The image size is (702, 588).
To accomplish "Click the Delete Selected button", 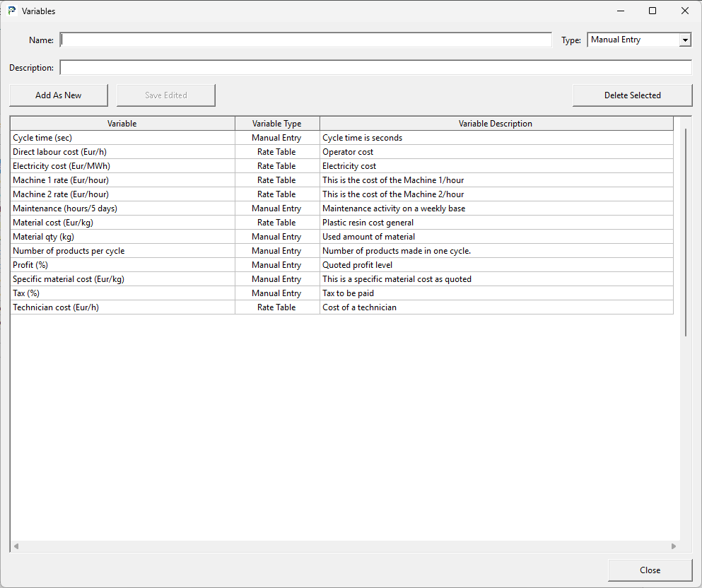I will point(632,95).
